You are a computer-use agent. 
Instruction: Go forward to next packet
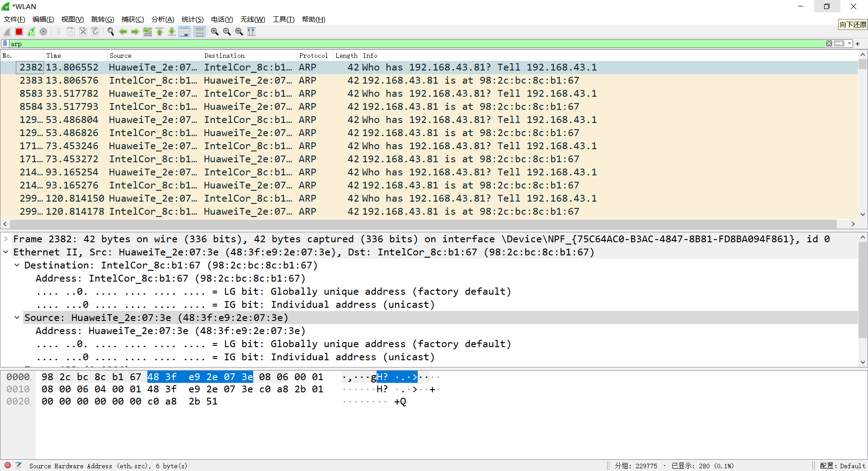[x=135, y=32]
